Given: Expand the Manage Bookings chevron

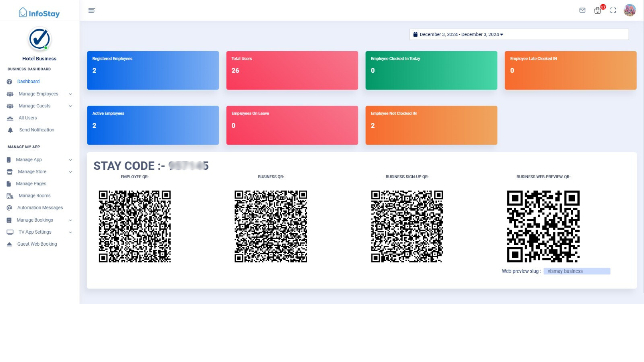Looking at the screenshot, I should (70, 220).
